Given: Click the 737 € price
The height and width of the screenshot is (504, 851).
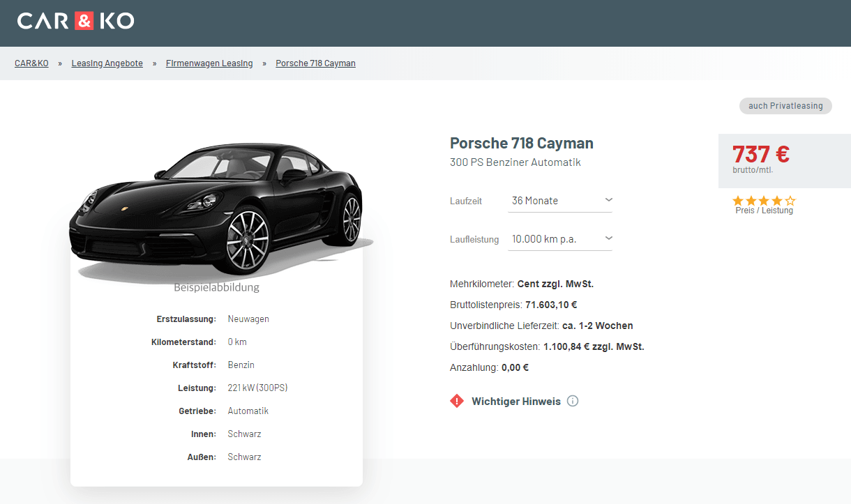Looking at the screenshot, I should coord(761,153).
